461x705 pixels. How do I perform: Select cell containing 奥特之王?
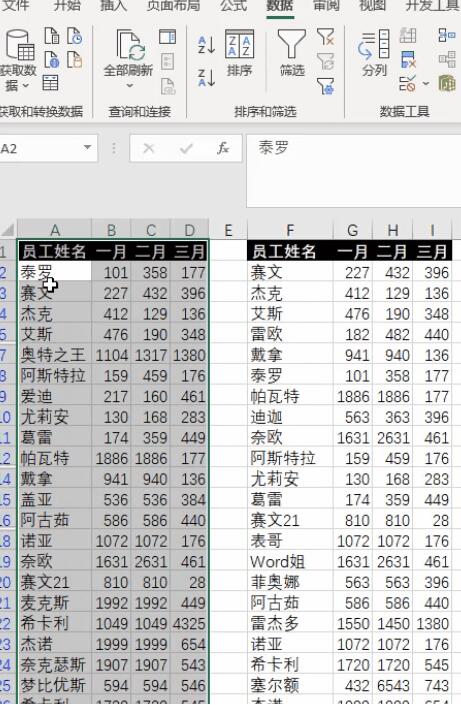tap(54, 355)
